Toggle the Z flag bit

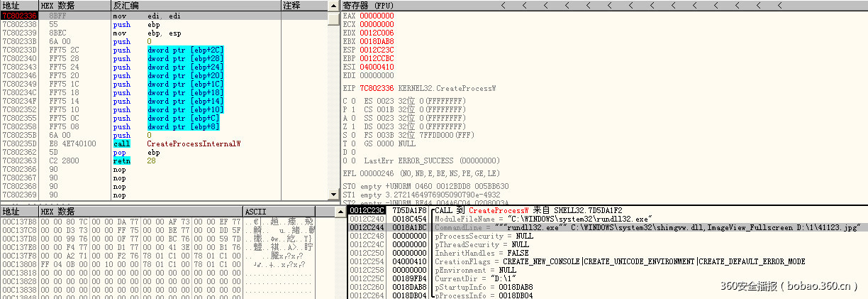(352, 126)
